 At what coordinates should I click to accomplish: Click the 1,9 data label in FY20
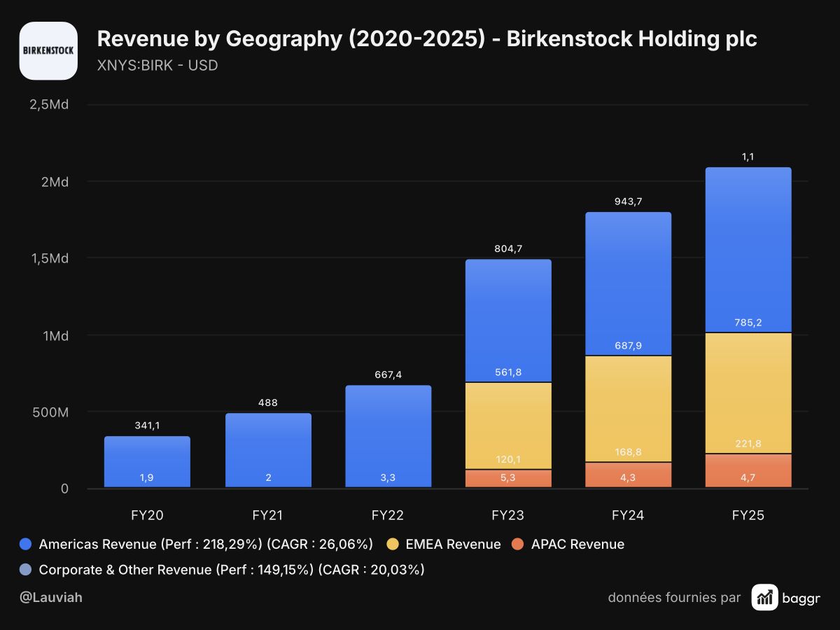(147, 477)
